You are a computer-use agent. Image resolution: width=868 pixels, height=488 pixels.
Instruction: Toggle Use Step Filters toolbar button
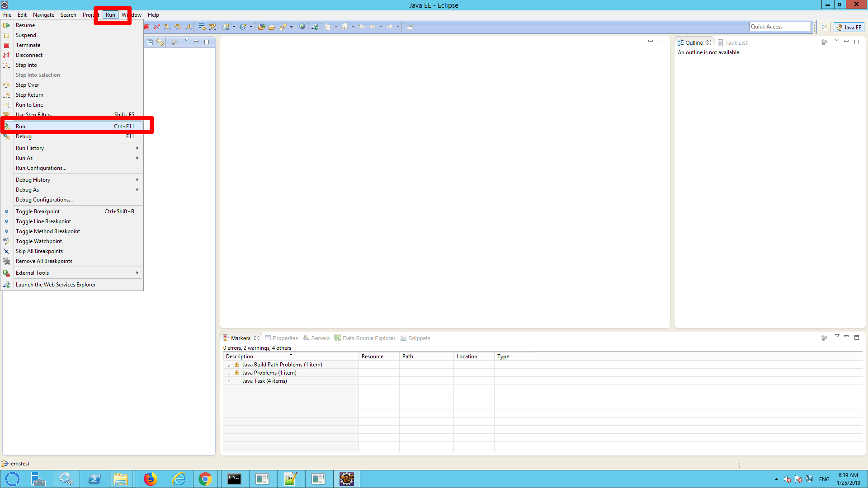tap(212, 27)
